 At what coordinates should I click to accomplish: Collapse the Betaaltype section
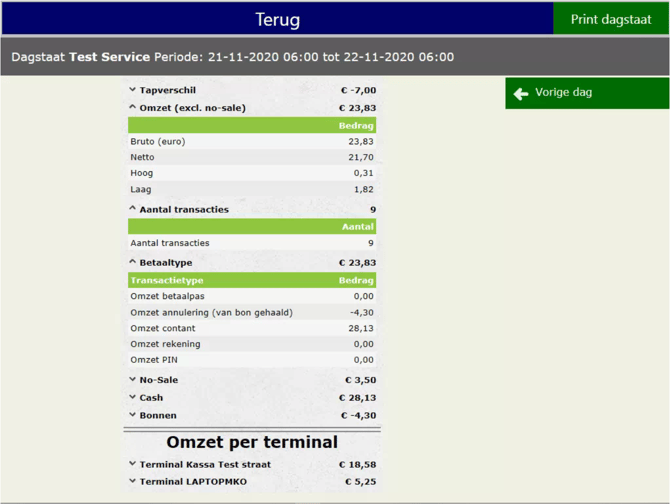pyautogui.click(x=133, y=263)
